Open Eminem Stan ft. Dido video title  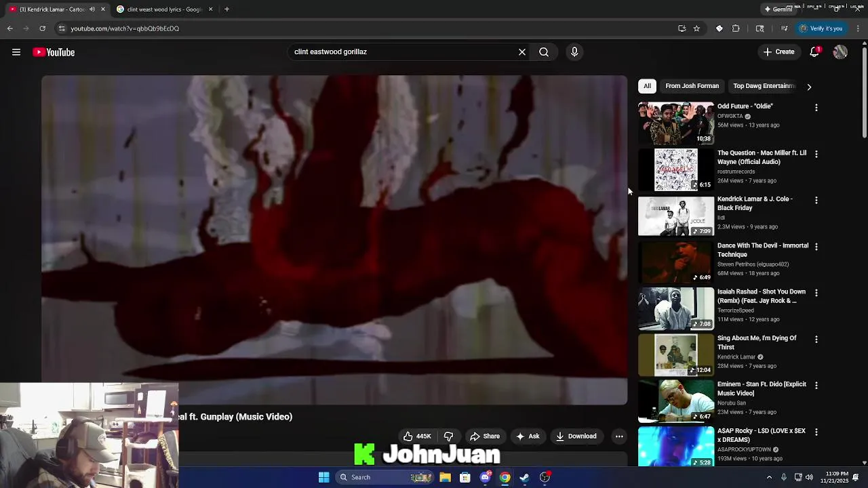click(x=762, y=388)
